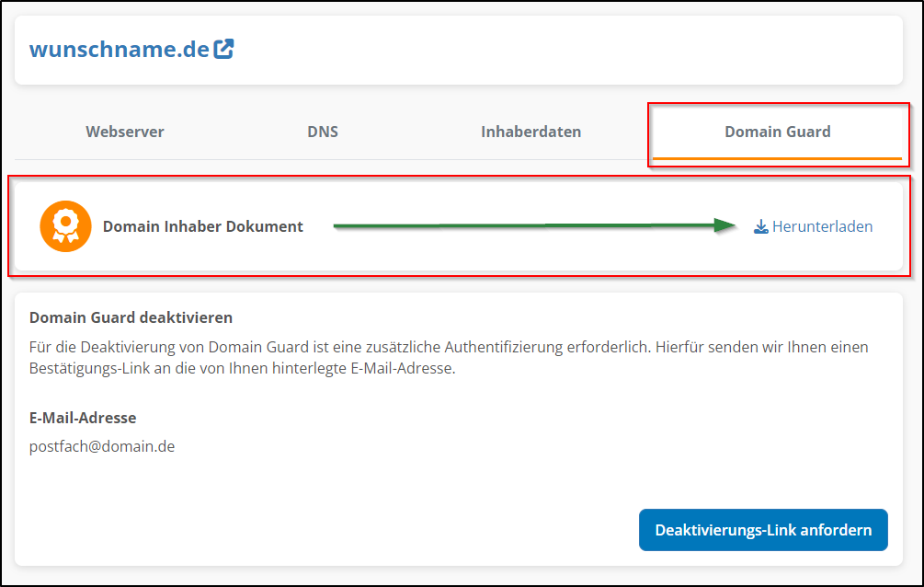Image resolution: width=924 pixels, height=587 pixels.
Task: Click the green arrow pointing to Herunterladen
Action: pos(533,224)
